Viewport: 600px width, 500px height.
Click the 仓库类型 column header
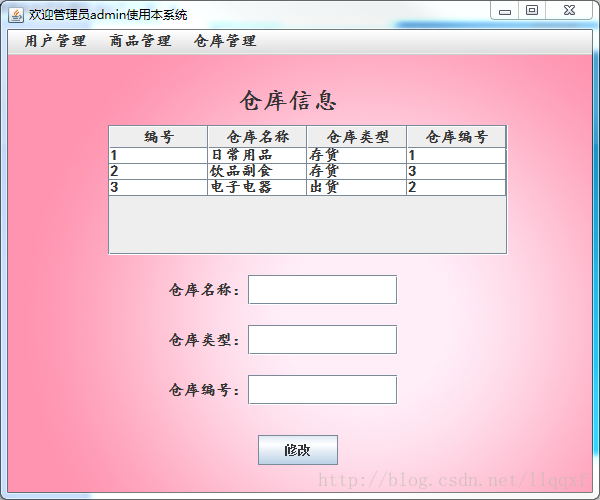[357, 137]
